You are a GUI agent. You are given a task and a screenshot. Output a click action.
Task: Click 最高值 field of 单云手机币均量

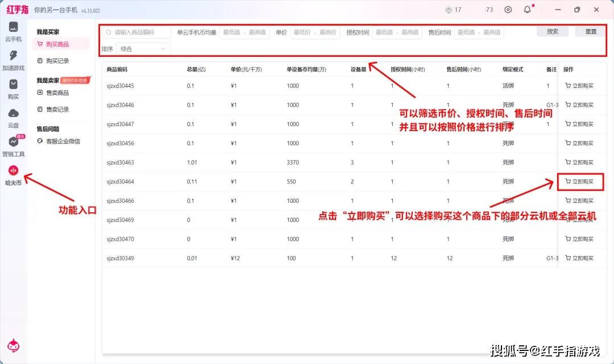click(258, 32)
